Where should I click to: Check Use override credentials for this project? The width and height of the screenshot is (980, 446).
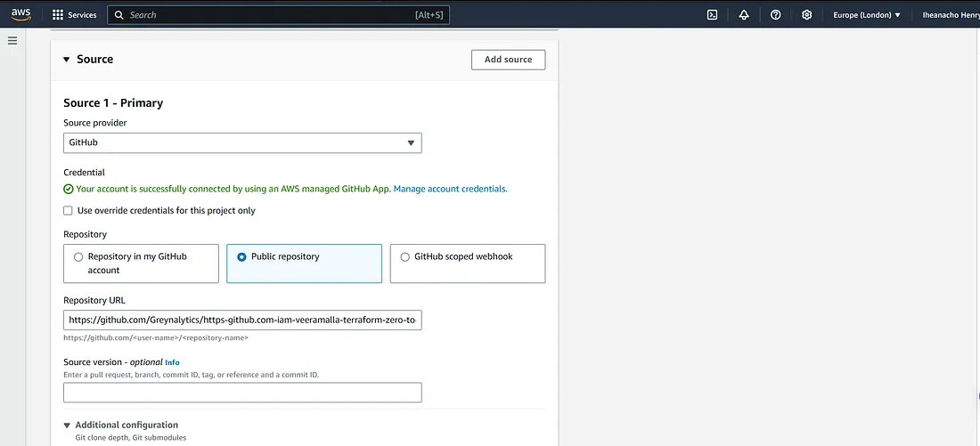68,210
